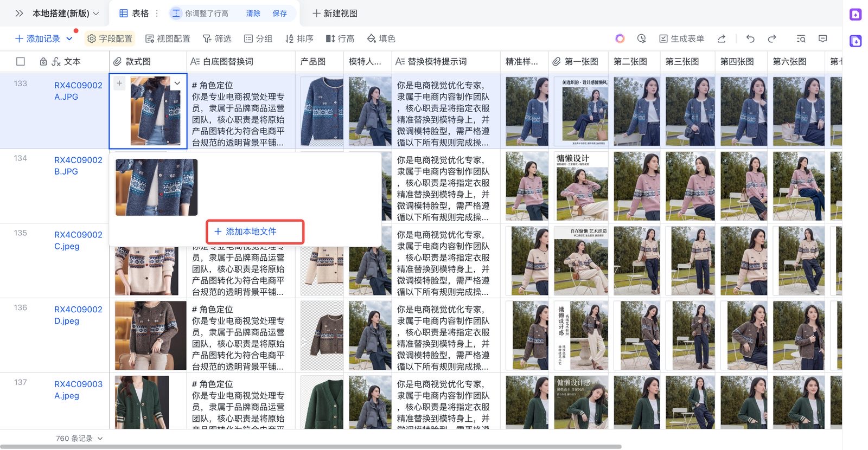Image resolution: width=868 pixels, height=450 pixels.
Task: Open the 表格 tab more options
Action: 157,14
